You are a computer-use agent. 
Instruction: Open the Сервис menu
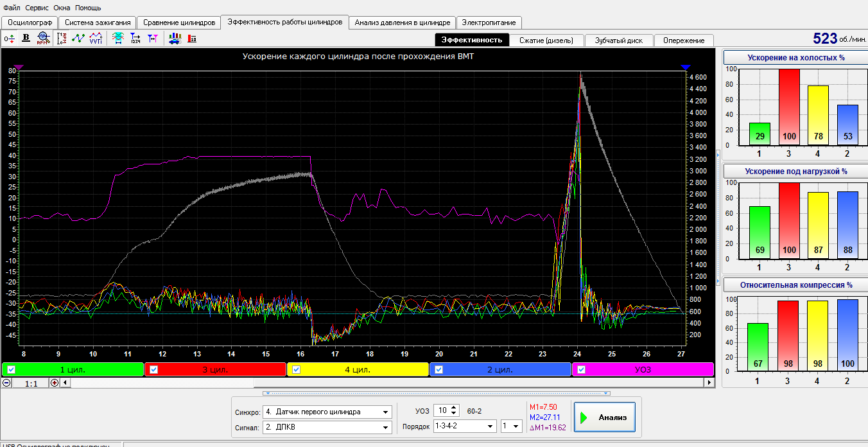click(x=37, y=8)
